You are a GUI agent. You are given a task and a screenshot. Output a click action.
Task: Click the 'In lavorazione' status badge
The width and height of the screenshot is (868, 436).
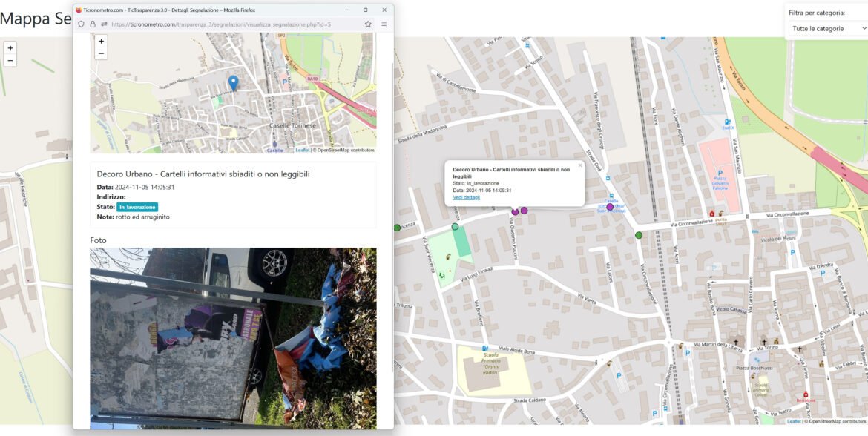(137, 207)
